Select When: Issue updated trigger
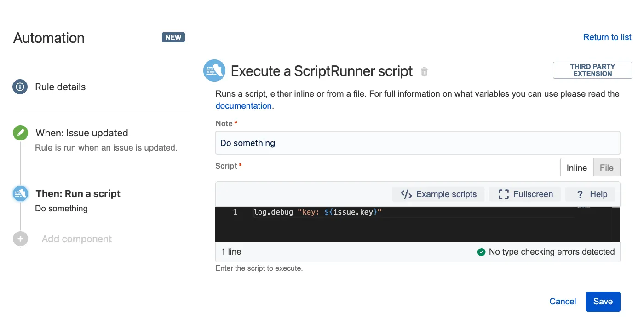 coord(82,133)
